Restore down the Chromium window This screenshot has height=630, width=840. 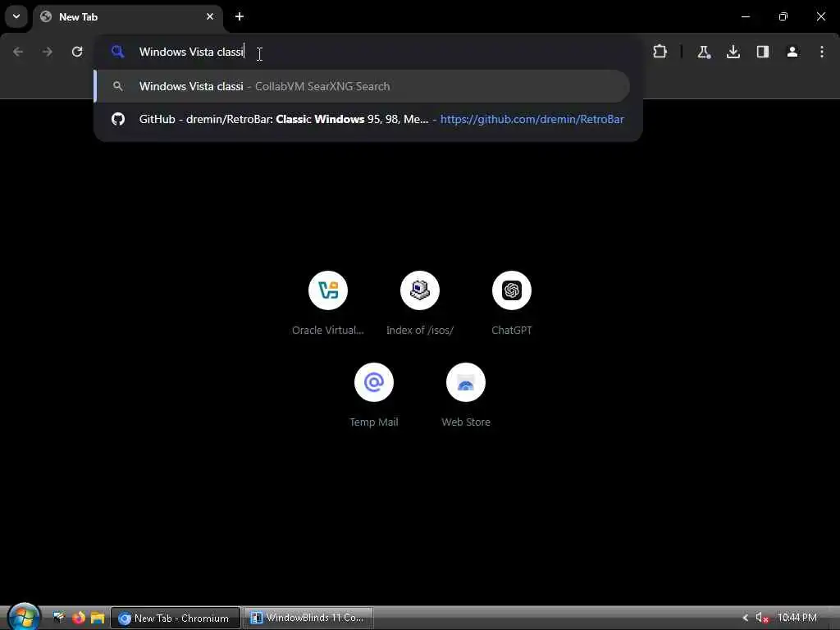[783, 16]
